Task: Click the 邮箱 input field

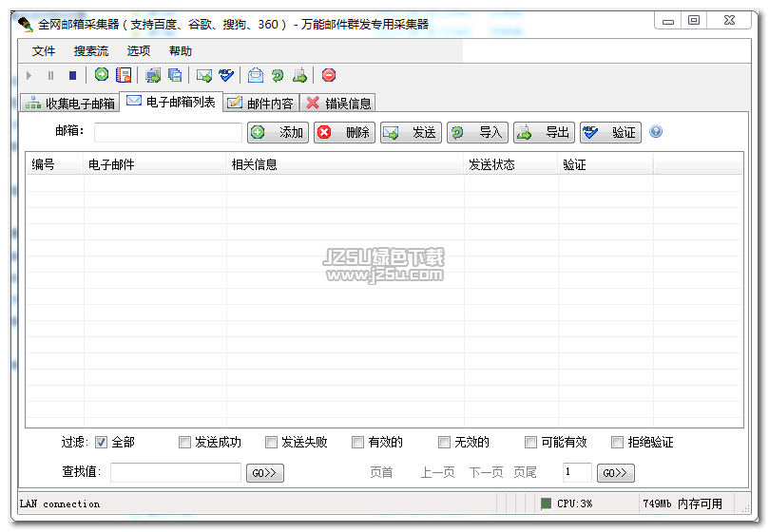Action: tap(168, 132)
